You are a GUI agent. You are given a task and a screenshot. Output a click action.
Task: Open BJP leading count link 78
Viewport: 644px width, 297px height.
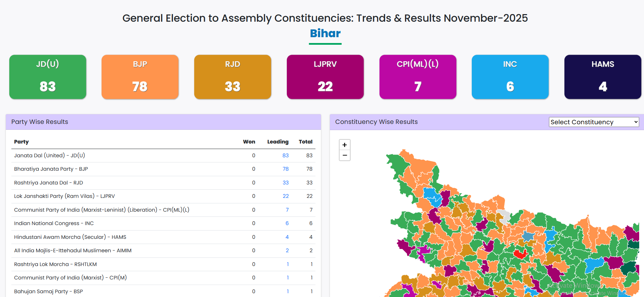tap(285, 169)
